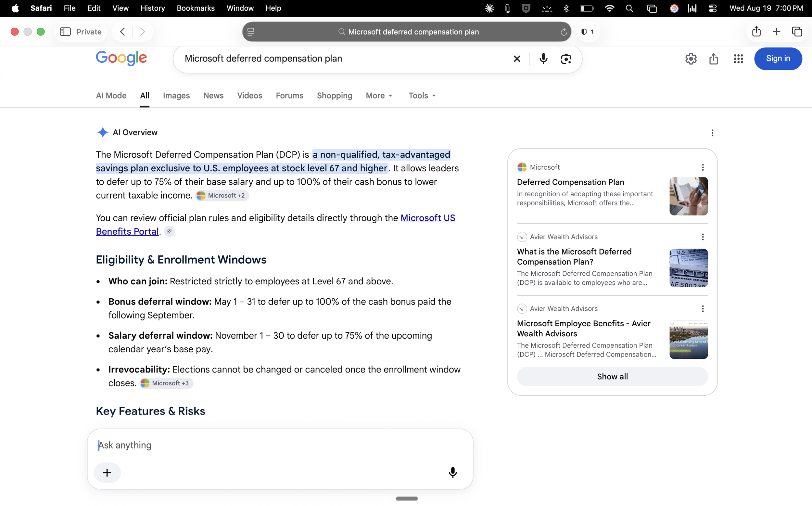Open the city skyline thumbnail on Avier card
The height and width of the screenshot is (506, 812).
tap(688, 340)
